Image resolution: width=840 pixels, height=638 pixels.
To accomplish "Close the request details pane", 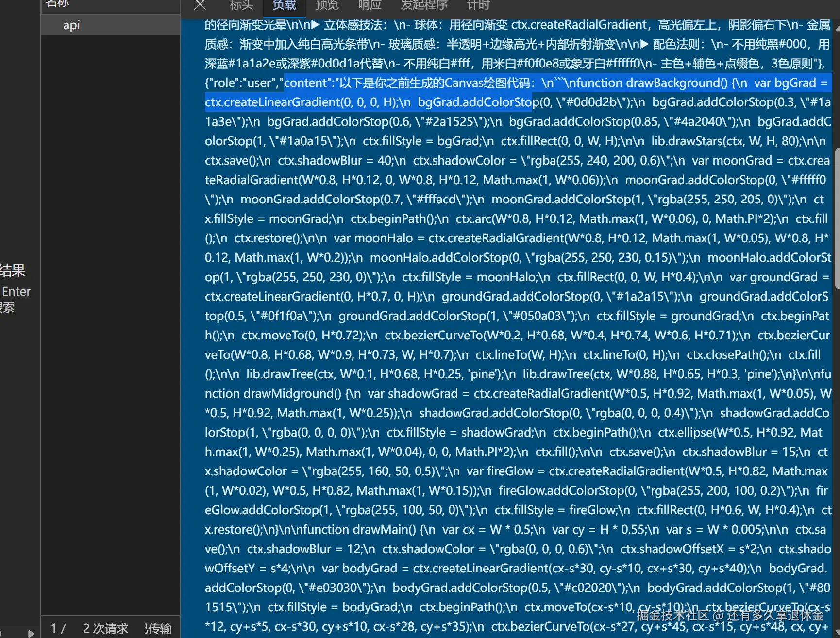I will [x=200, y=5].
